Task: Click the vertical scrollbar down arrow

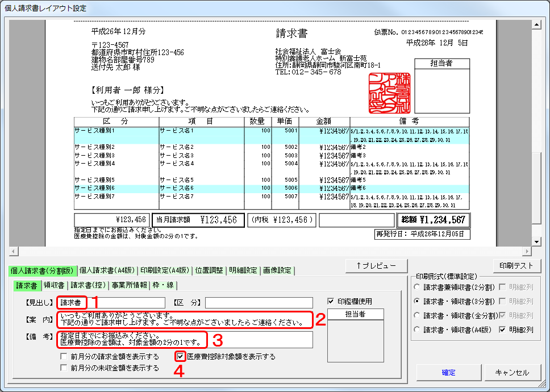Action: [x=536, y=241]
